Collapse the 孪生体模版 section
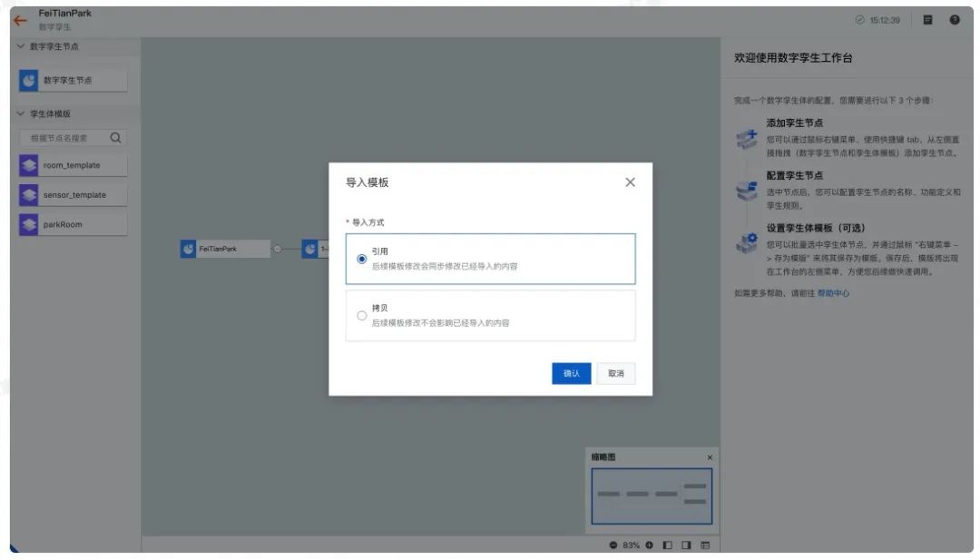The image size is (980, 560). point(21,113)
